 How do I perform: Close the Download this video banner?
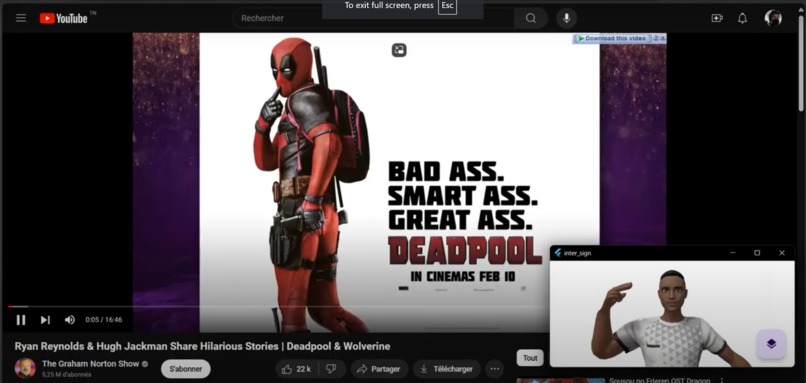[663, 39]
